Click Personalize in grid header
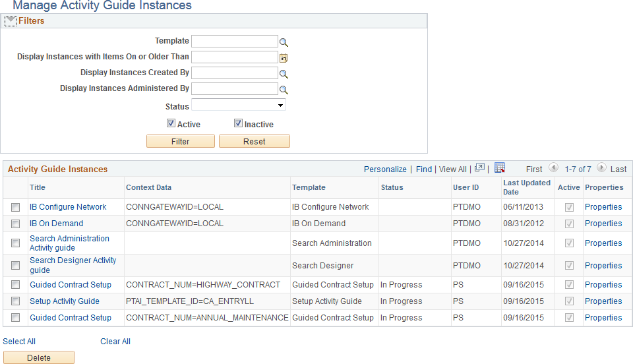This screenshot has height=364, width=633. pyautogui.click(x=385, y=169)
